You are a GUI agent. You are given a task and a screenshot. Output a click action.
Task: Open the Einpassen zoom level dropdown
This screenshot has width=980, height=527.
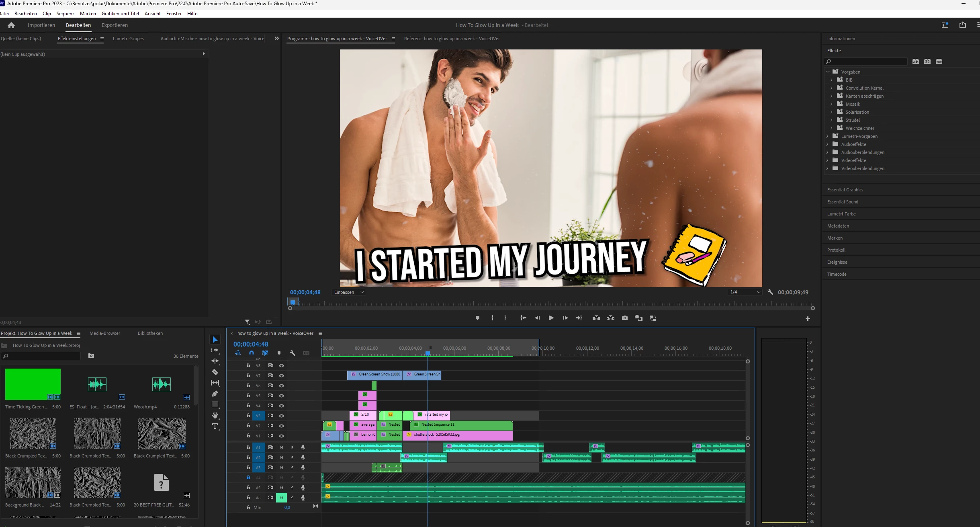coord(348,292)
